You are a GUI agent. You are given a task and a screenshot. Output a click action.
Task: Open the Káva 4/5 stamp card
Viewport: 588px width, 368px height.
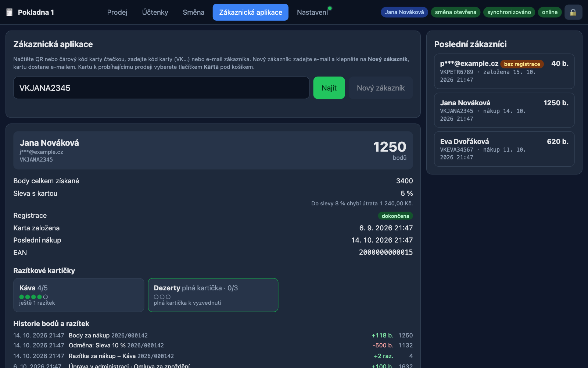tap(79, 295)
